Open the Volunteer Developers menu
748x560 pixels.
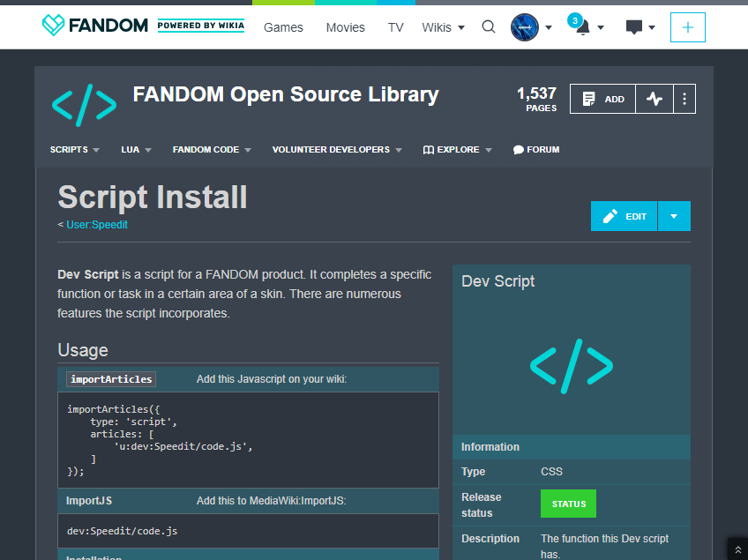pyautogui.click(x=336, y=150)
